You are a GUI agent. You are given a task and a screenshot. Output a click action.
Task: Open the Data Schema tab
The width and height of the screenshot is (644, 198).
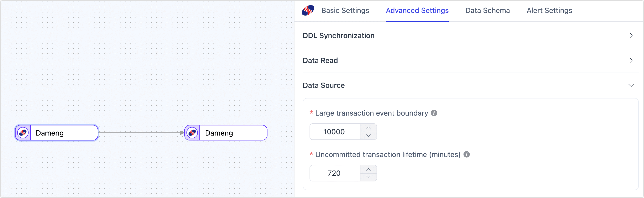point(487,10)
